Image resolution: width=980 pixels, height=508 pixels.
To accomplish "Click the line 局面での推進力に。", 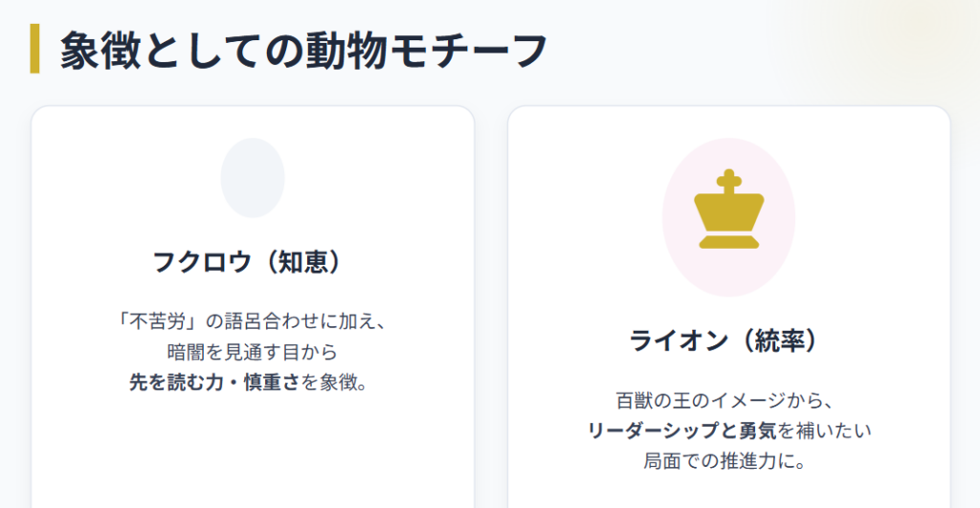I will pos(727,461).
